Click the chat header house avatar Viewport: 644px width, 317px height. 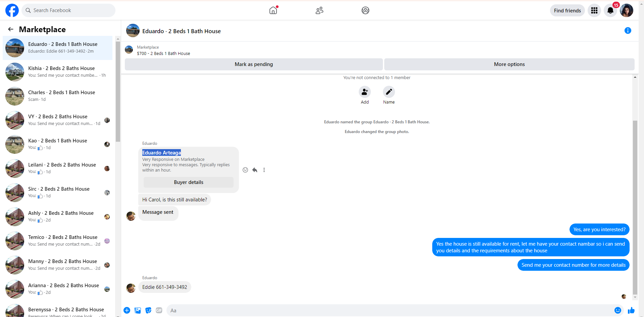tap(133, 30)
